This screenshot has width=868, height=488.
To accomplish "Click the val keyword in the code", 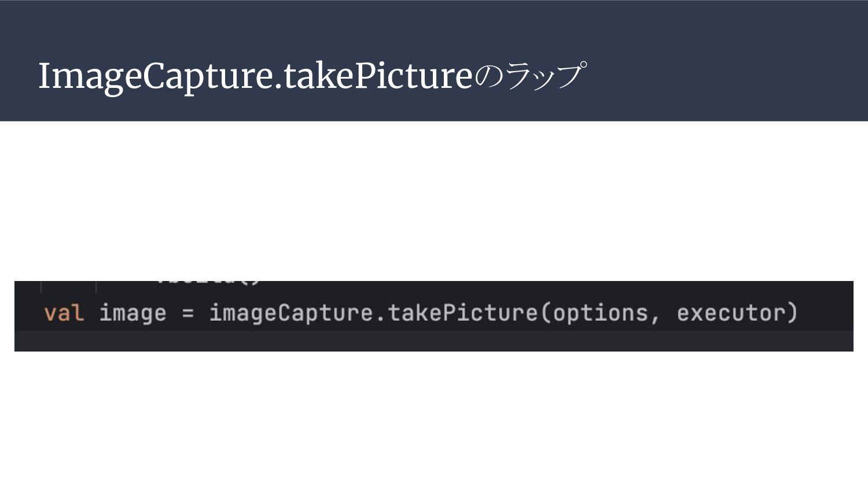I will [x=64, y=313].
